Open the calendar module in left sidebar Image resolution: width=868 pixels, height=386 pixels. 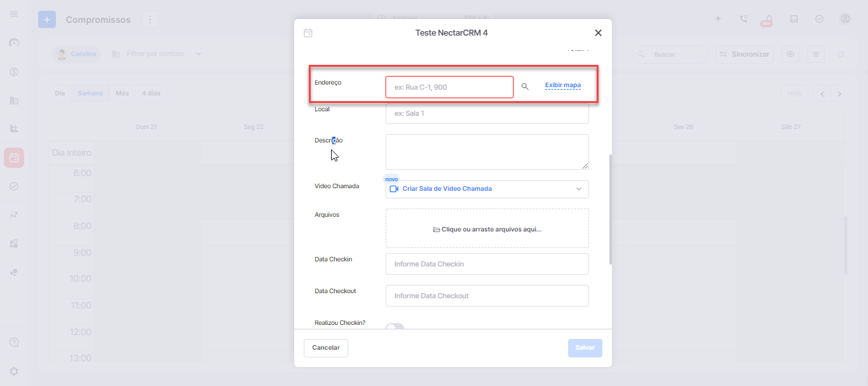[14, 158]
